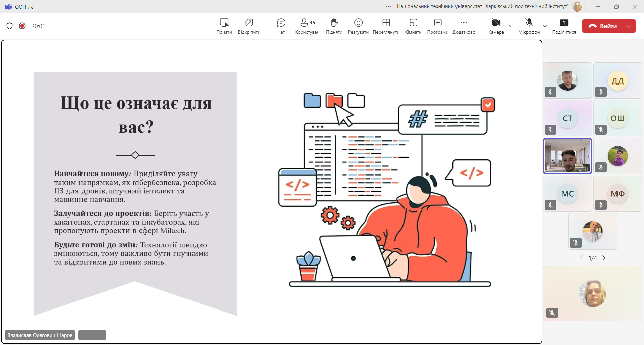This screenshot has height=345, width=644.
Task: Open the profile avatar in title bar
Action: (x=577, y=6)
